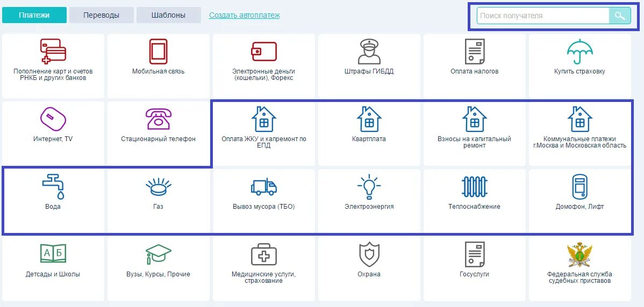Select the red cards icon for card top-up

coord(53,51)
